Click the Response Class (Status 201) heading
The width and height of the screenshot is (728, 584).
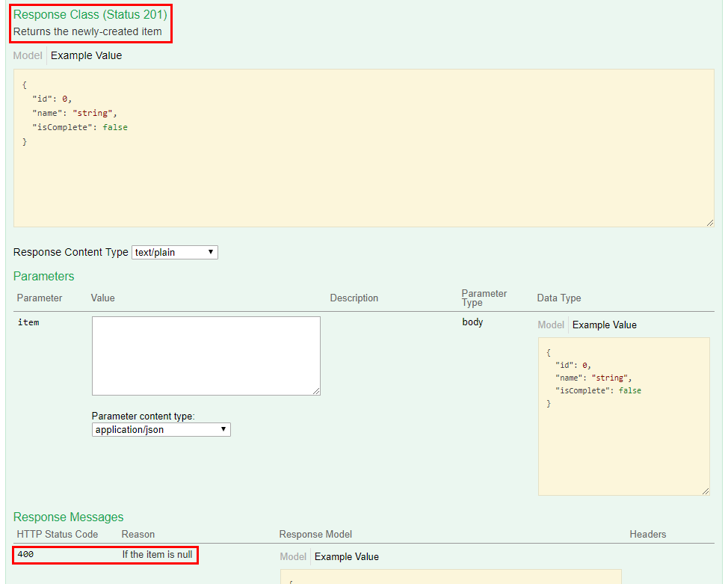(90, 14)
